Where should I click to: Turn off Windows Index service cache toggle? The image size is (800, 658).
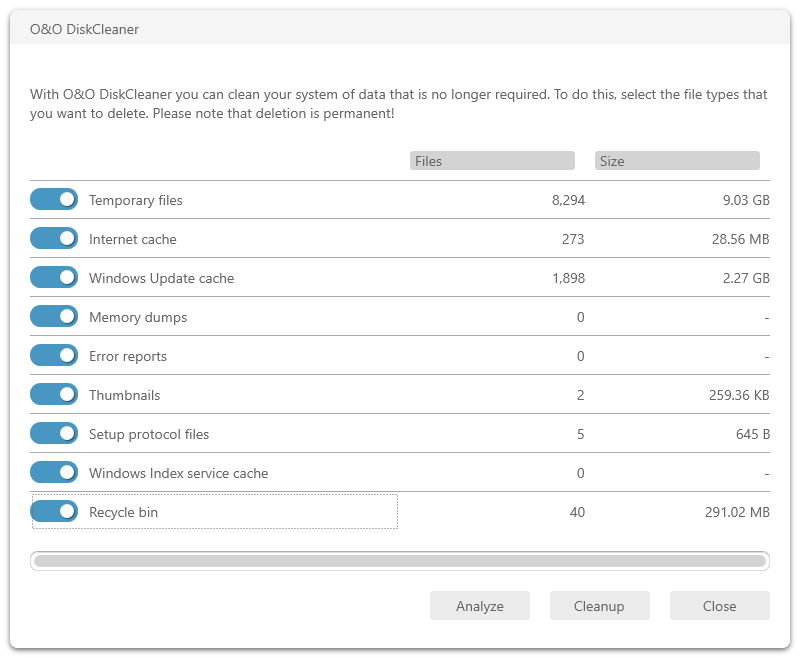[x=54, y=473]
